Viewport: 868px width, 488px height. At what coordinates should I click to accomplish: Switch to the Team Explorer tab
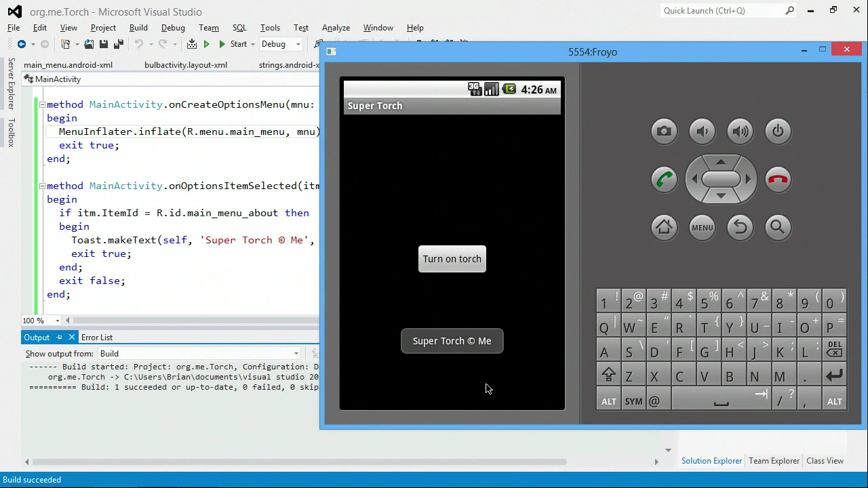[774, 461]
